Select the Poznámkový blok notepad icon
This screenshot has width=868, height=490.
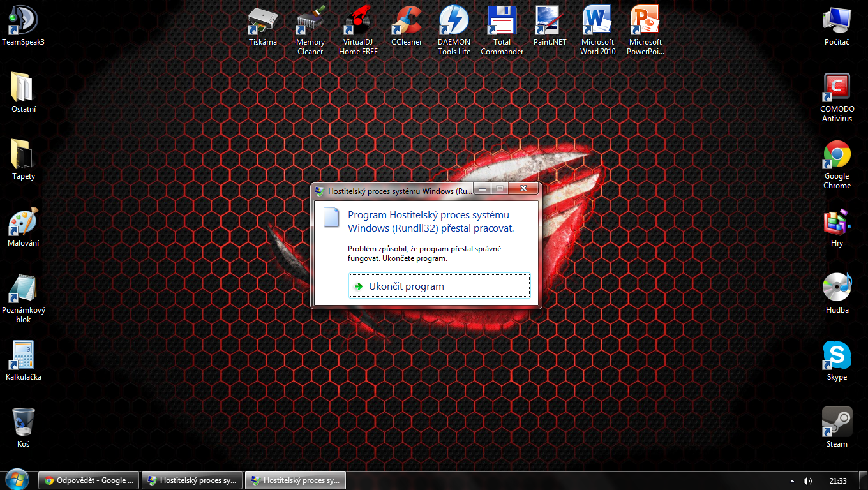coord(24,298)
